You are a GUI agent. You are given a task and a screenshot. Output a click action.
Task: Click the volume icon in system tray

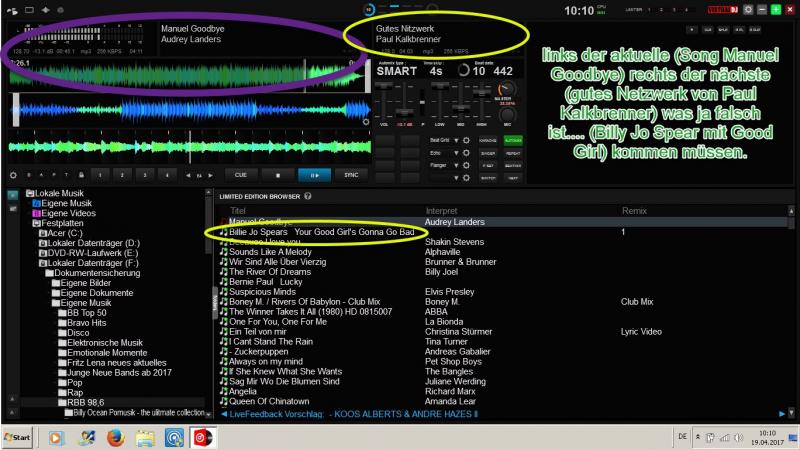[x=738, y=438]
